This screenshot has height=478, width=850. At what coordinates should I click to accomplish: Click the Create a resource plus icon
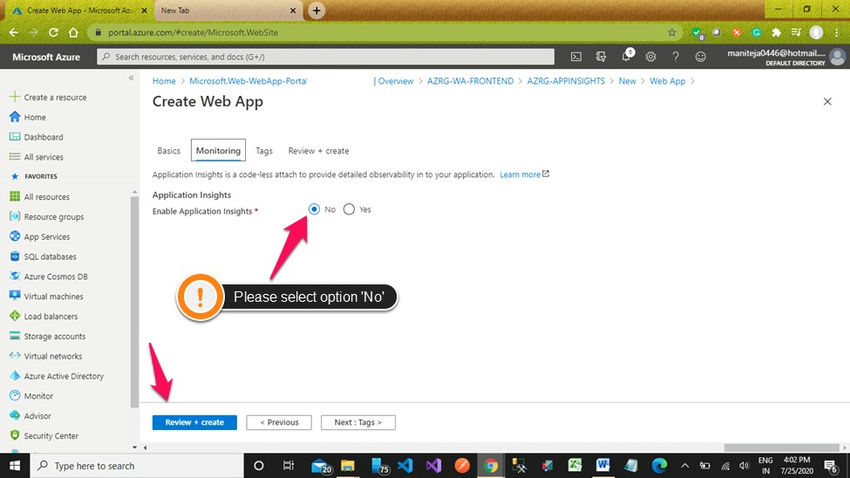pos(15,96)
